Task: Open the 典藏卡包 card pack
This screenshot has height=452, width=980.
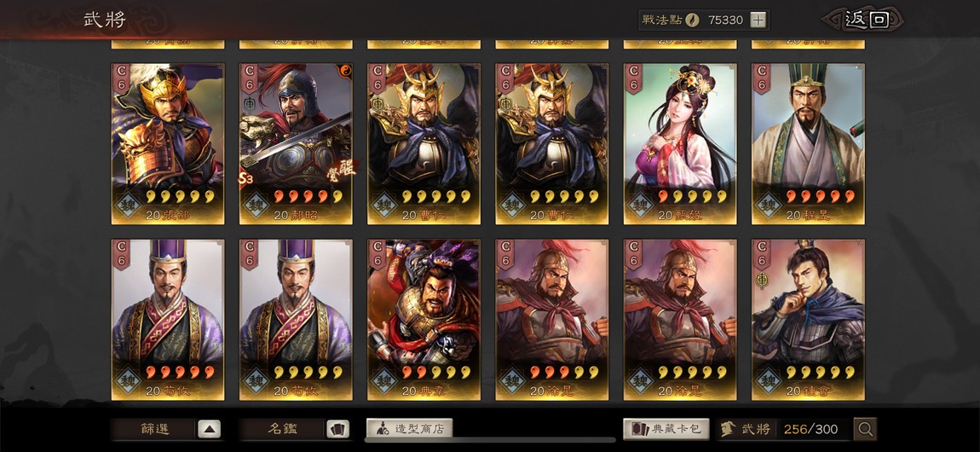Action: tap(666, 429)
